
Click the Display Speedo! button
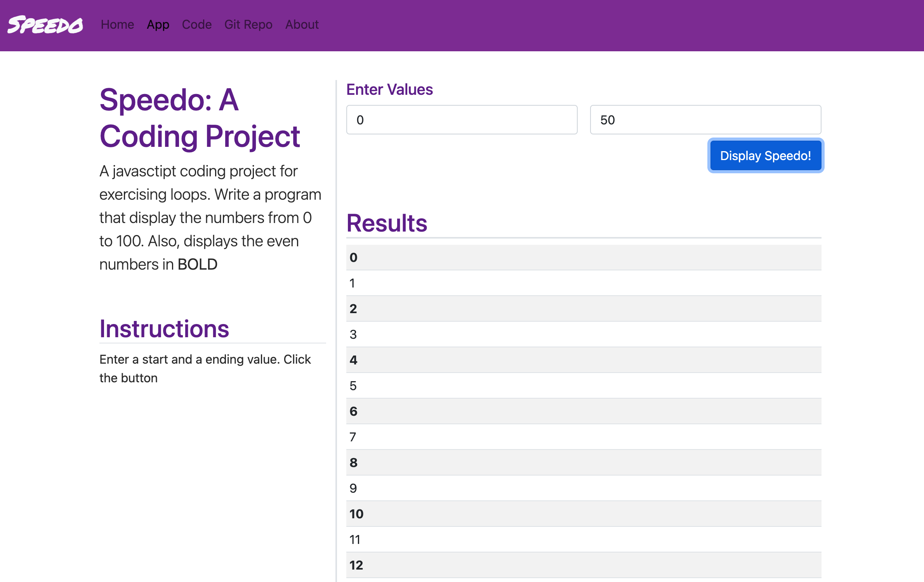point(766,155)
